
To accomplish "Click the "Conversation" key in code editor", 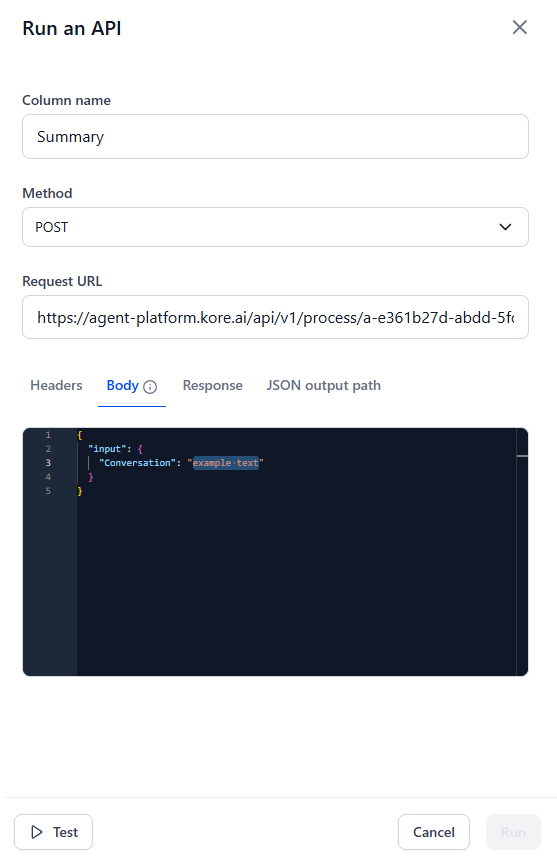I will tap(137, 463).
